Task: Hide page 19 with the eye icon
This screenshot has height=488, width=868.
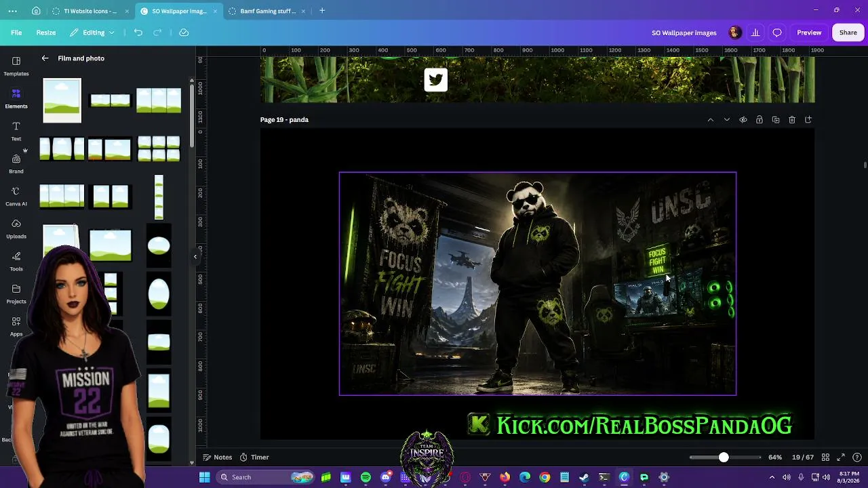Action: pos(743,120)
